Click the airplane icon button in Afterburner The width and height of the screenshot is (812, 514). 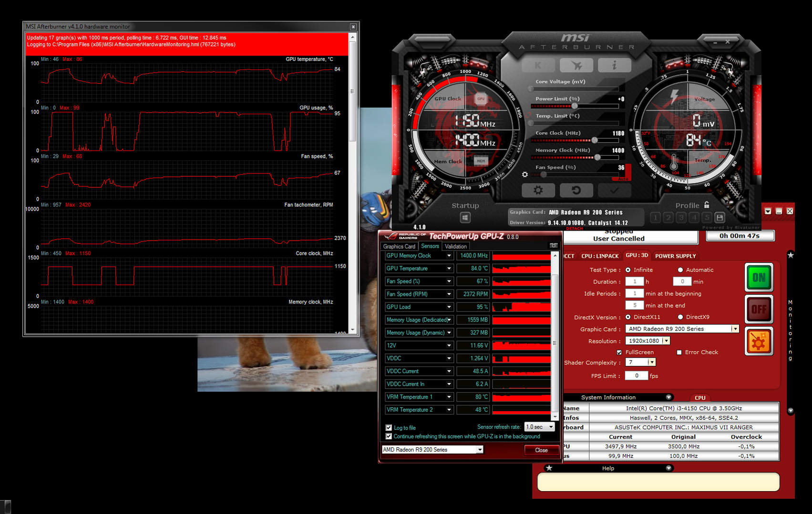[576, 65]
